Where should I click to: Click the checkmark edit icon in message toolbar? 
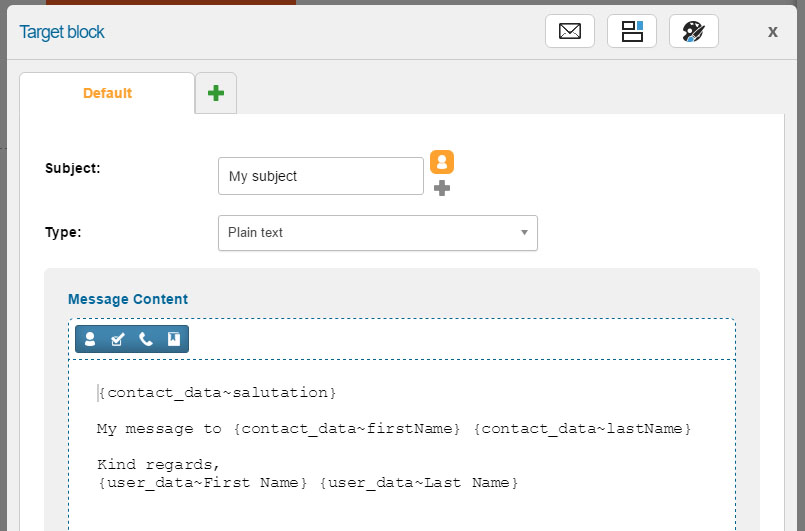point(117,340)
